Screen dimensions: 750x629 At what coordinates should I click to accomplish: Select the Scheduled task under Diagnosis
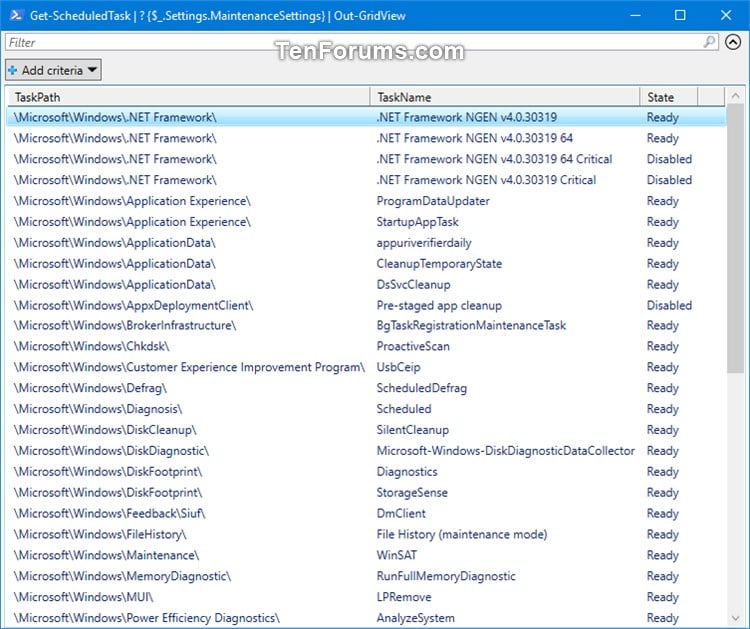[x=366, y=409]
